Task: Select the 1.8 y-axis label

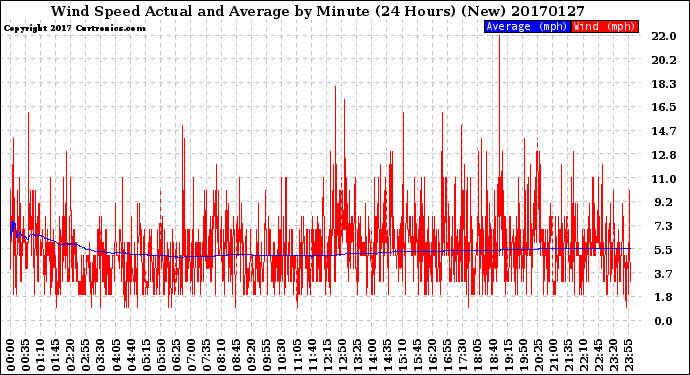Action: [x=664, y=297]
